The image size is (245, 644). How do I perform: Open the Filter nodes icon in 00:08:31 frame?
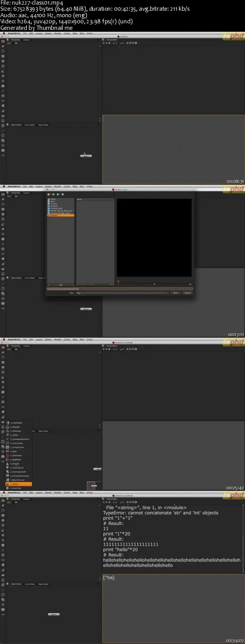[x=3, y=66]
